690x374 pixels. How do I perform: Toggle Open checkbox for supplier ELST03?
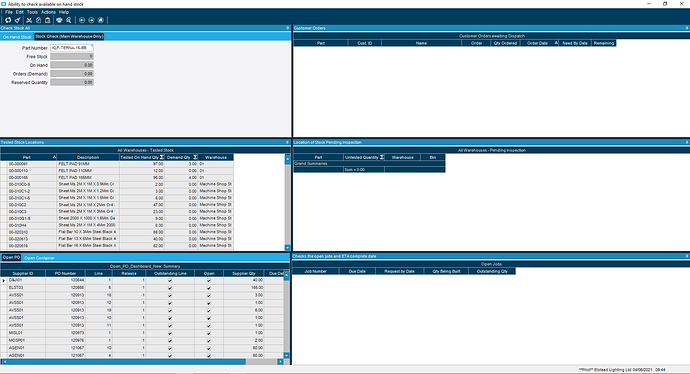(x=209, y=288)
